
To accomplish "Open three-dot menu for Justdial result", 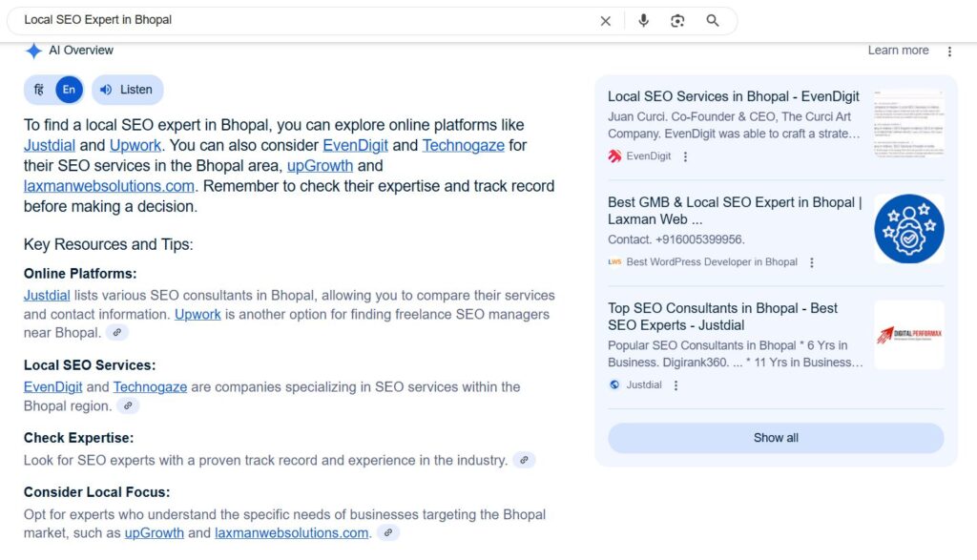I will pyautogui.click(x=676, y=385).
